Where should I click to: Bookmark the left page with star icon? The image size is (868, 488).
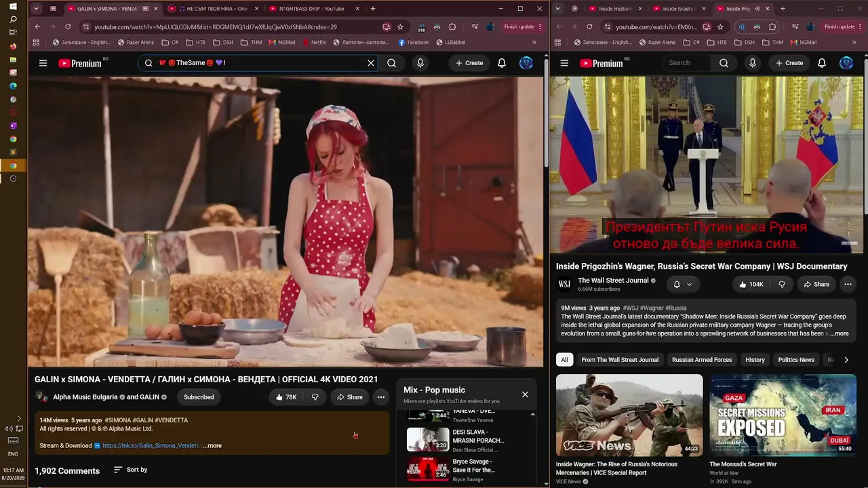click(400, 27)
